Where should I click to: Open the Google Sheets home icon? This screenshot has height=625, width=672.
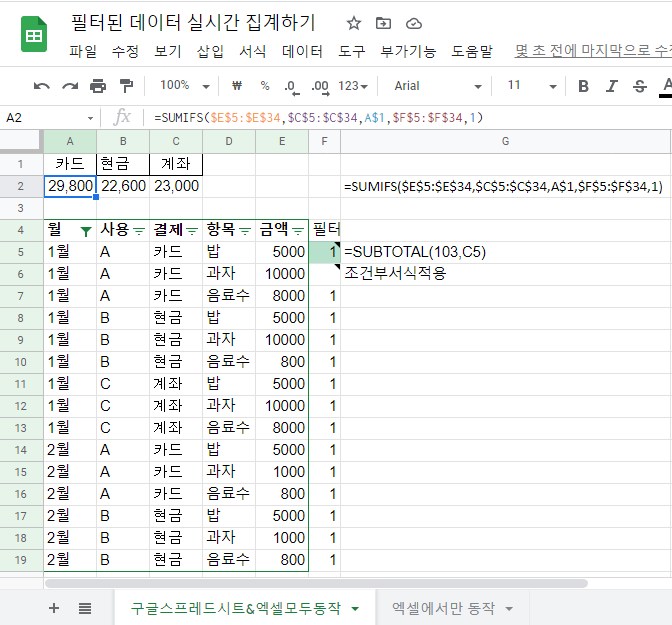point(34,34)
